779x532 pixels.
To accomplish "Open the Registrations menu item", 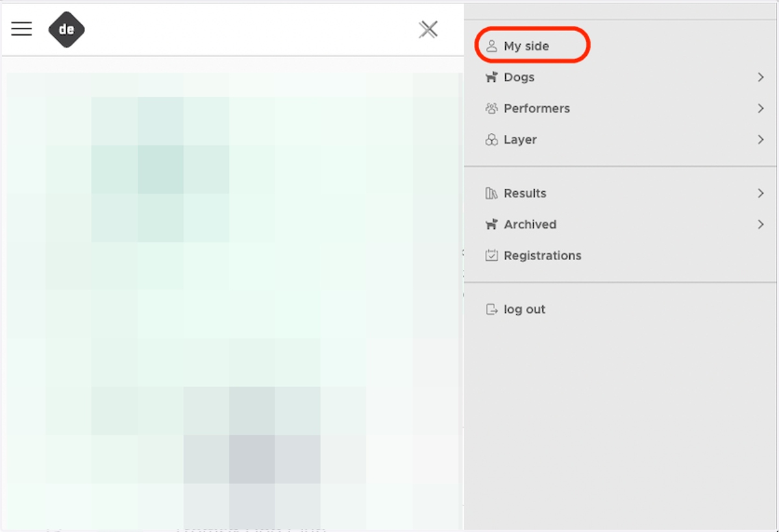I will pos(543,256).
